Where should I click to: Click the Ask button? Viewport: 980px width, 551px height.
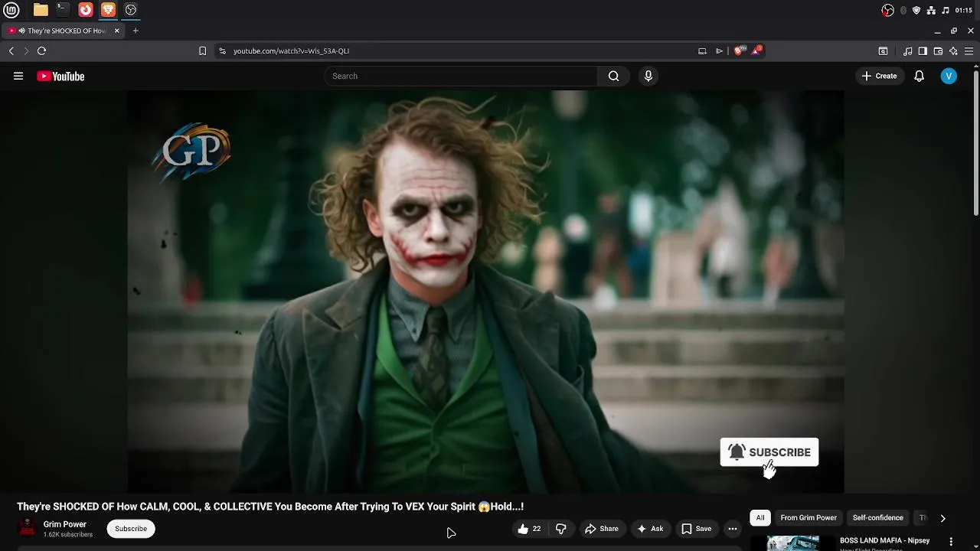[x=650, y=529]
